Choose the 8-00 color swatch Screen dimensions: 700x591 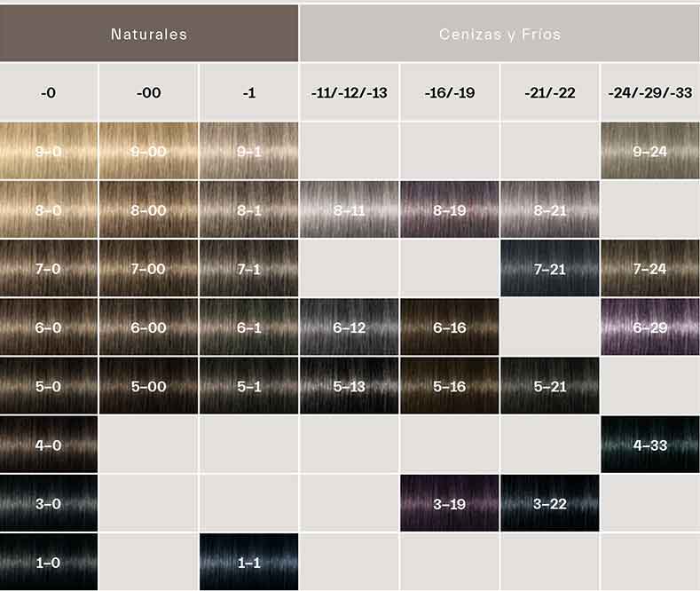pyautogui.click(x=149, y=209)
